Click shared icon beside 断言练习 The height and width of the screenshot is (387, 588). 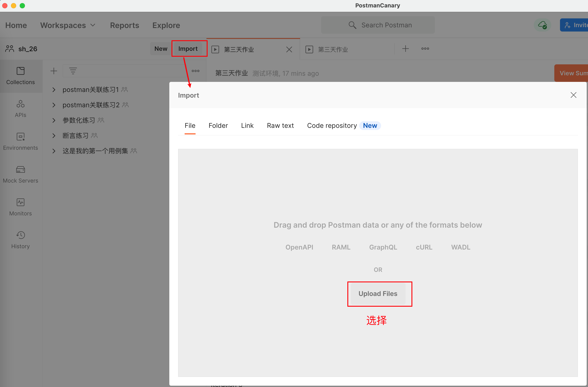[94, 135]
